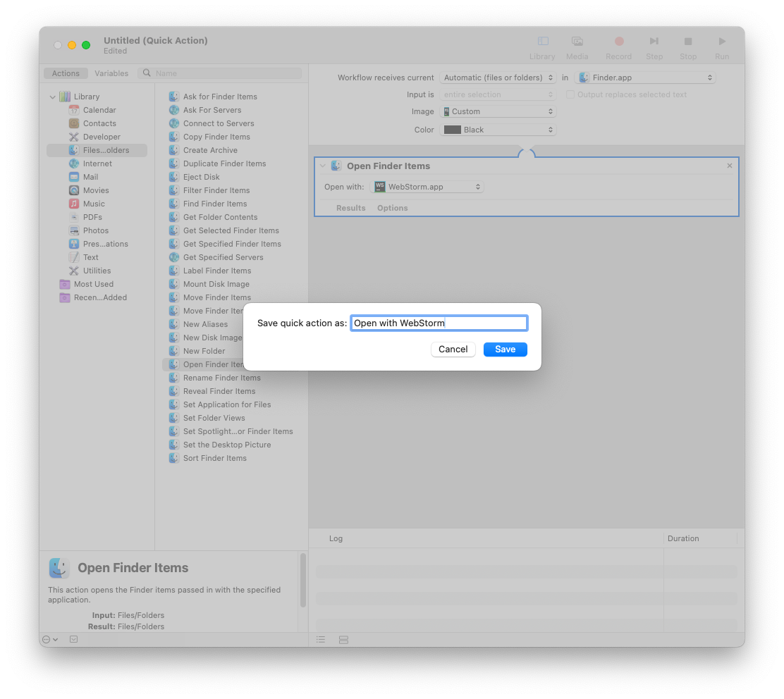Open the Image Custom dropdown

coord(498,111)
